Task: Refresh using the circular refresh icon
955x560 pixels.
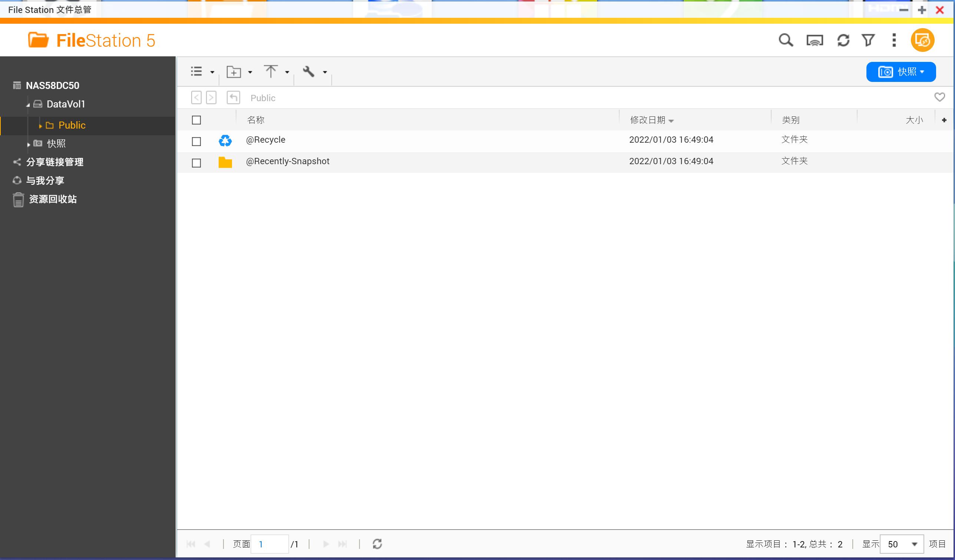Action: coord(844,40)
